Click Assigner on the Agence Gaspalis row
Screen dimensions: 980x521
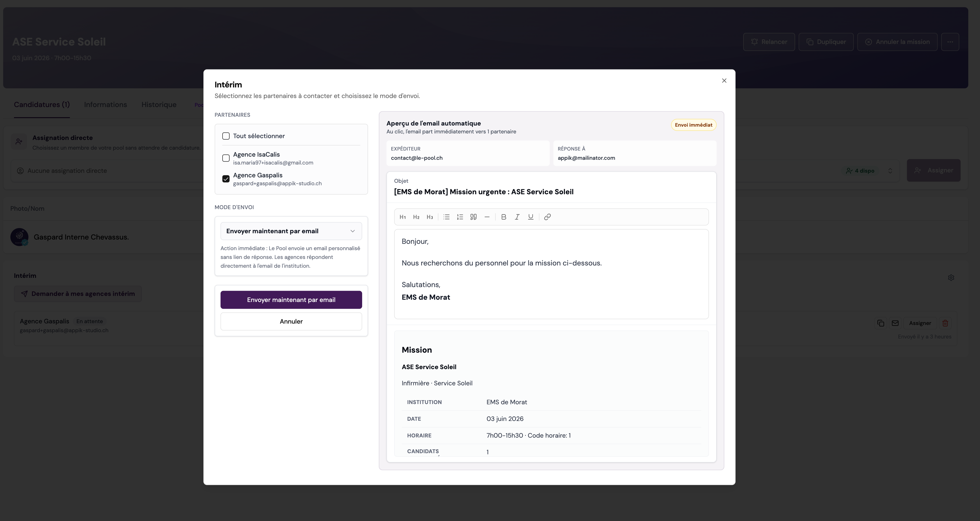920,323
